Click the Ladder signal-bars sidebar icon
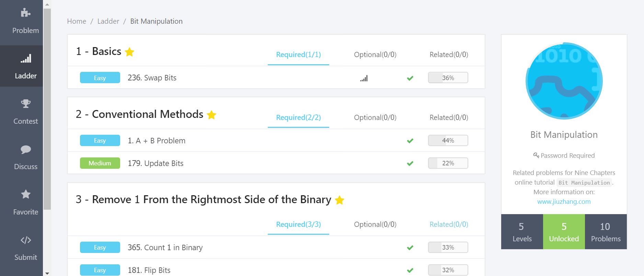The image size is (644, 276). [x=25, y=58]
